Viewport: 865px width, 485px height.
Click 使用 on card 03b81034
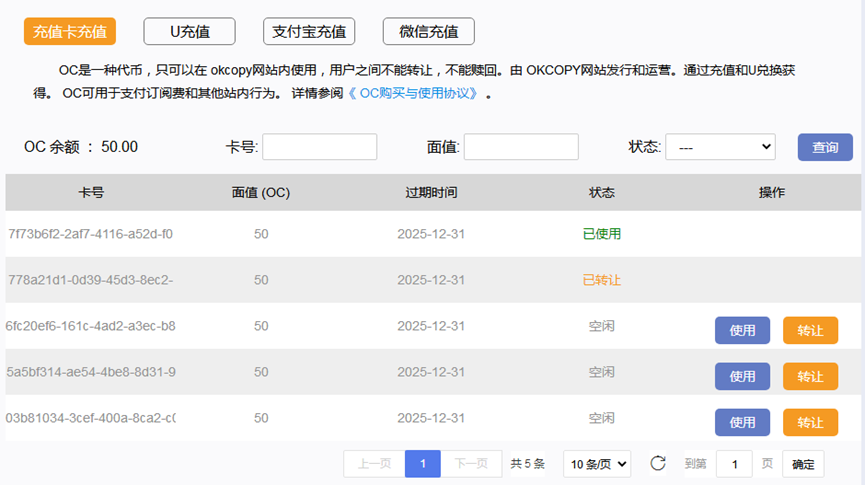pyautogui.click(x=742, y=422)
